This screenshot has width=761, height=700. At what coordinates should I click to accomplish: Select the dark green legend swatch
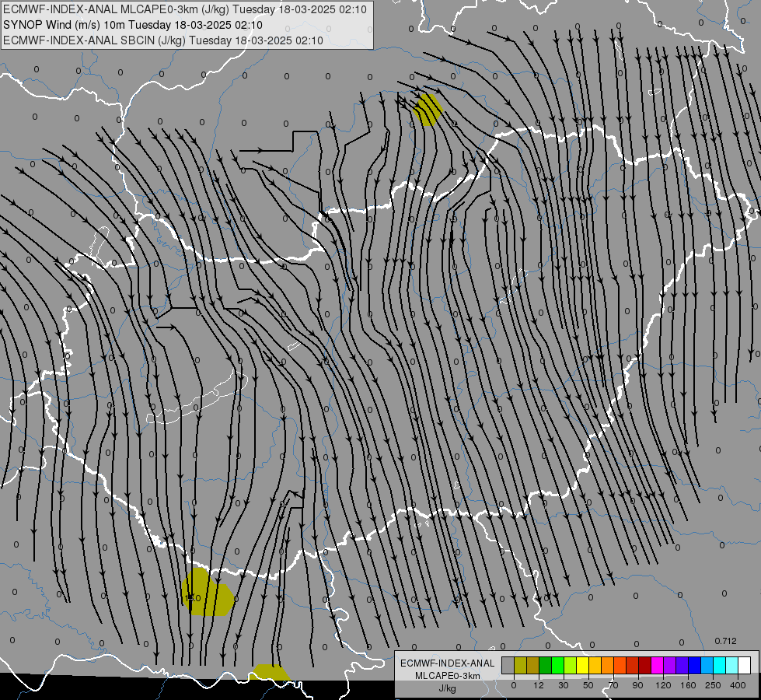(x=545, y=665)
